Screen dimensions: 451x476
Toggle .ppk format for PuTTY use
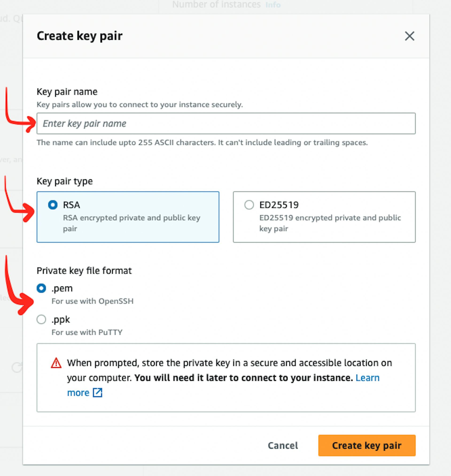pos(42,319)
